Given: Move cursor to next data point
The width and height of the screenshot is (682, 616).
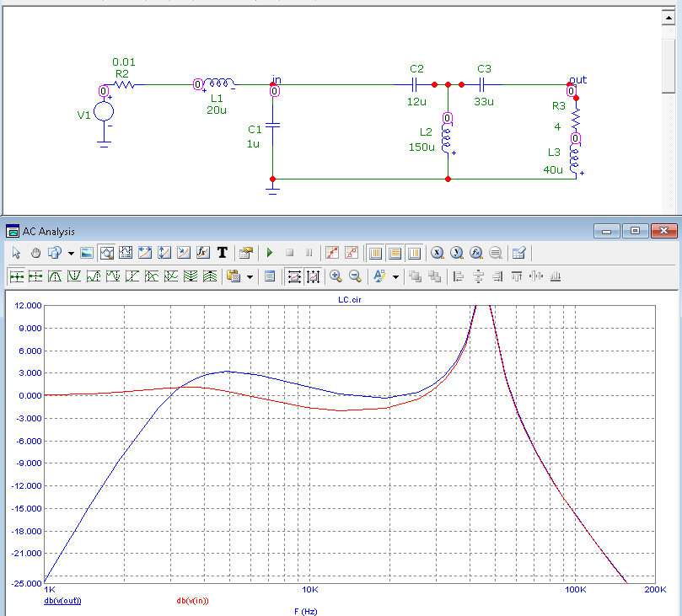Looking at the screenshot, I should (17, 276).
